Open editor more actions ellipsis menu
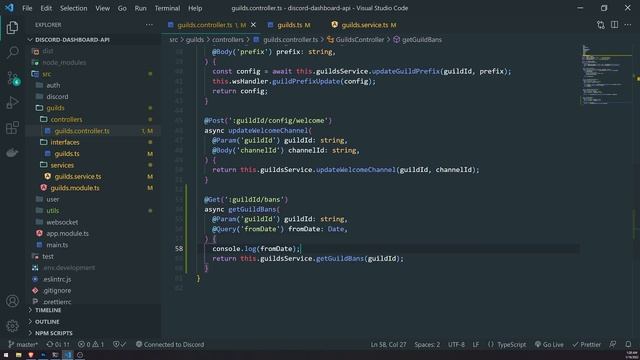Viewport: 640px width, 360px height. coord(628,25)
